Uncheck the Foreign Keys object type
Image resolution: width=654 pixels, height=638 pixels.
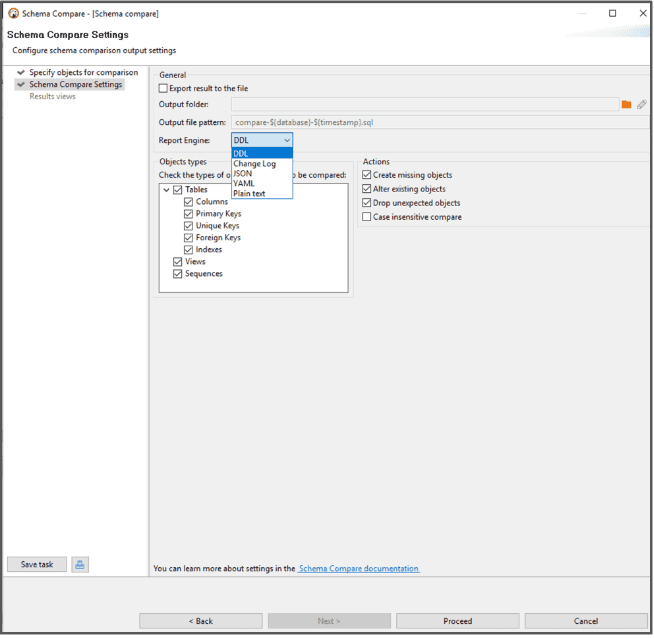(188, 238)
